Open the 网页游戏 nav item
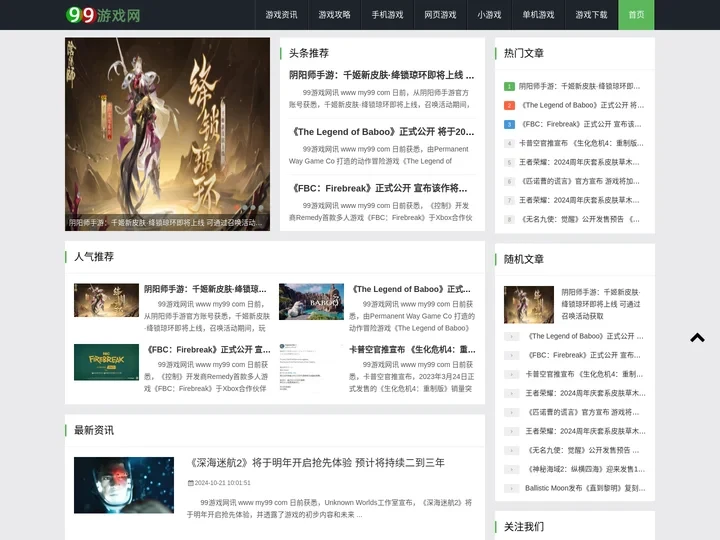Viewport: 720px width, 540px height. (x=440, y=15)
